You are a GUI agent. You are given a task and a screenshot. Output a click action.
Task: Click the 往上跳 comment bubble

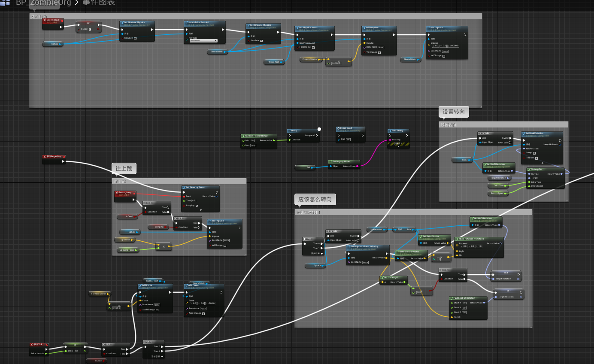click(124, 168)
